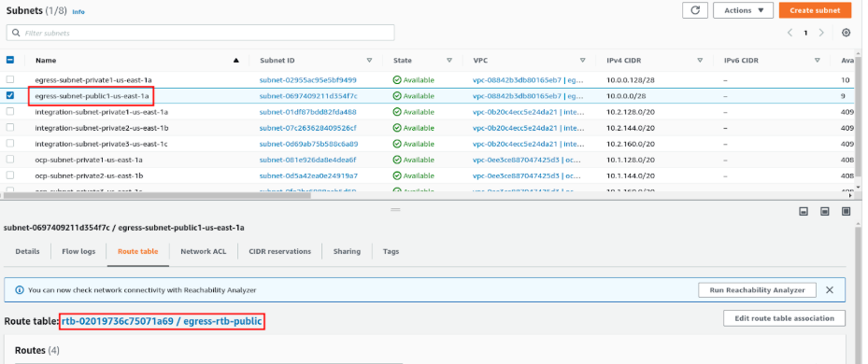Image resolution: width=868 pixels, height=364 pixels.
Task: Open the Sharing tab
Action: point(347,251)
